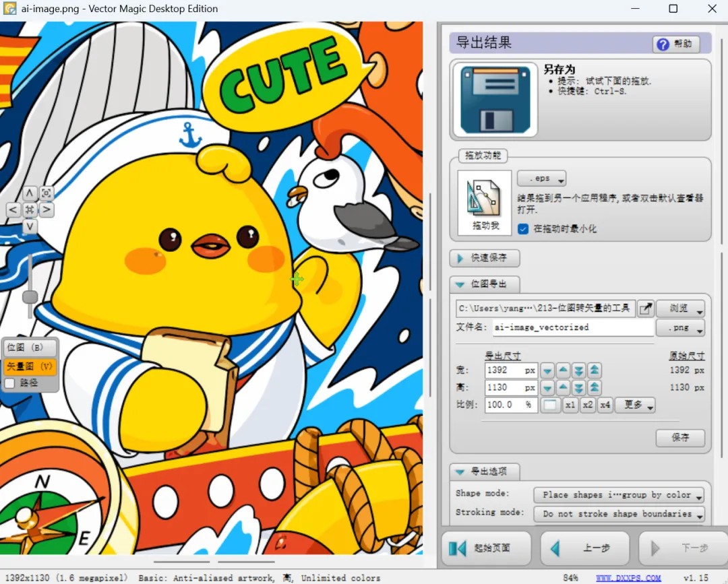Image resolution: width=728 pixels, height=584 pixels.
Task: Click the 1392x1130 image size status text
Action: 66,578
